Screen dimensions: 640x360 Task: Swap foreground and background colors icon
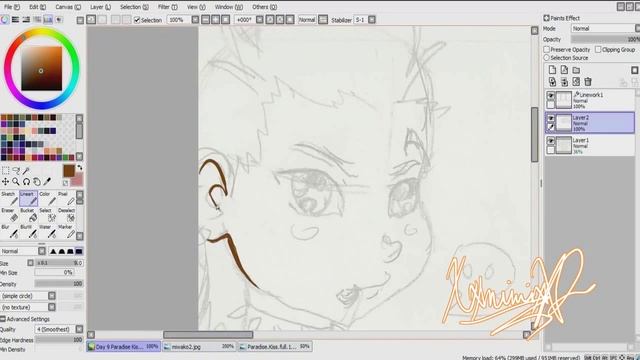pos(80,167)
